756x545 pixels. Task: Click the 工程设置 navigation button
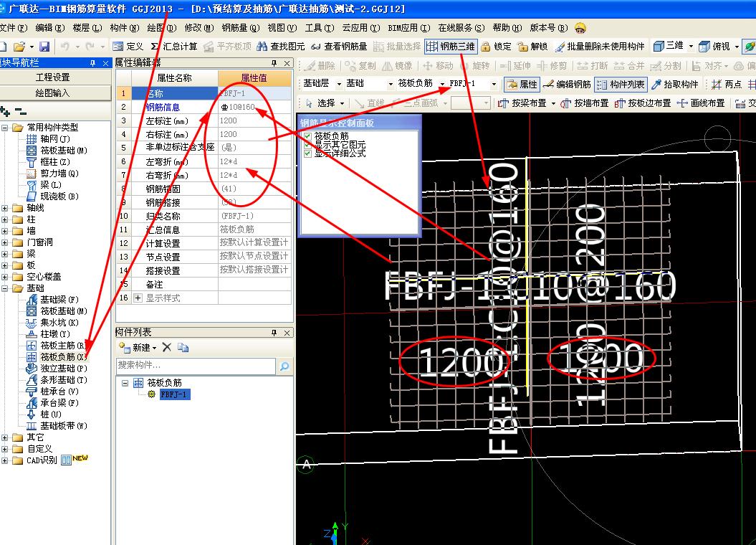(x=54, y=77)
